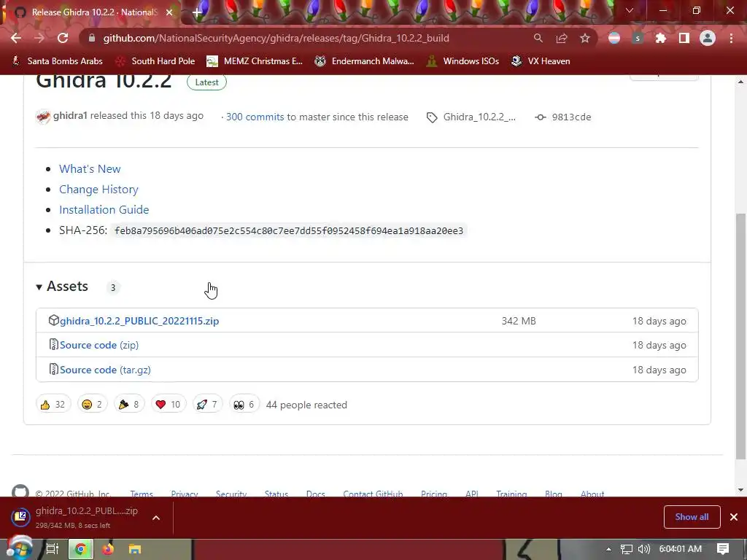Open the tab search dropdown
Screen dimensions: 747x560
click(x=630, y=10)
